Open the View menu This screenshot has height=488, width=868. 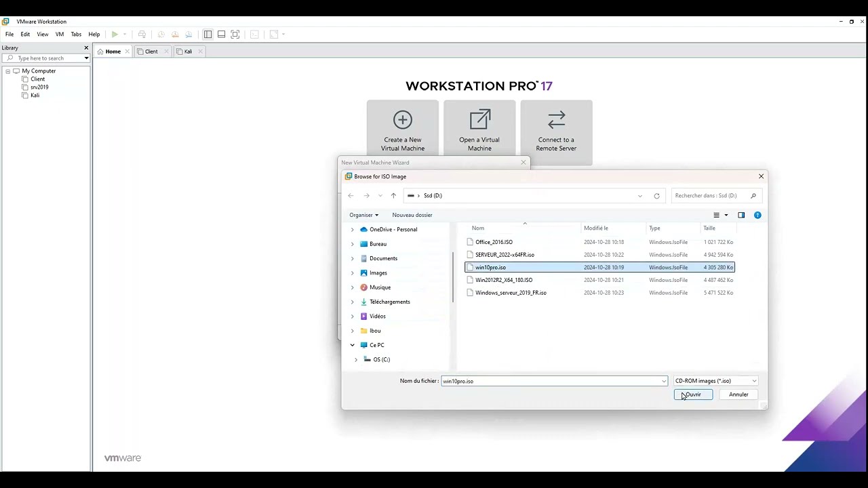43,34
